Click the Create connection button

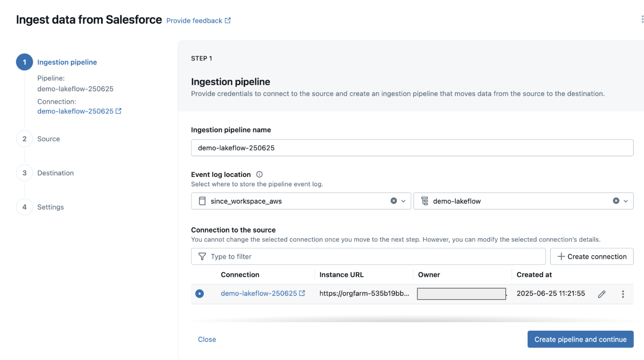(591, 256)
